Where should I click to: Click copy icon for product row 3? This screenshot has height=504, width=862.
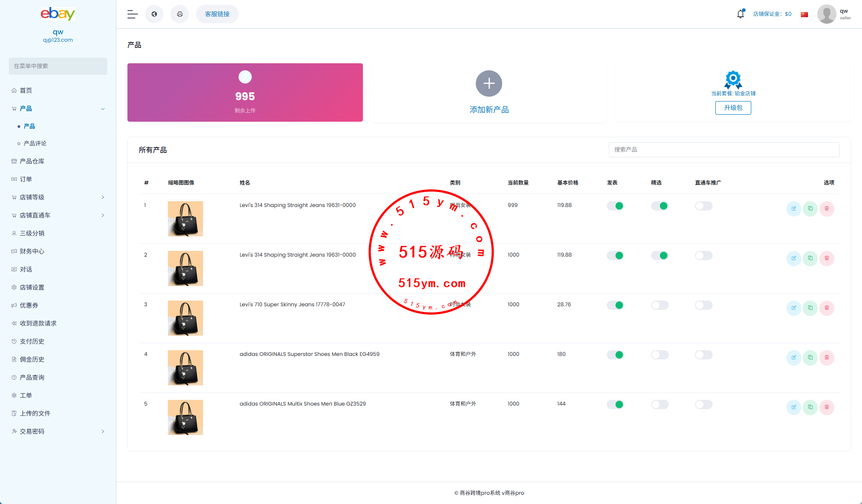[x=810, y=308]
